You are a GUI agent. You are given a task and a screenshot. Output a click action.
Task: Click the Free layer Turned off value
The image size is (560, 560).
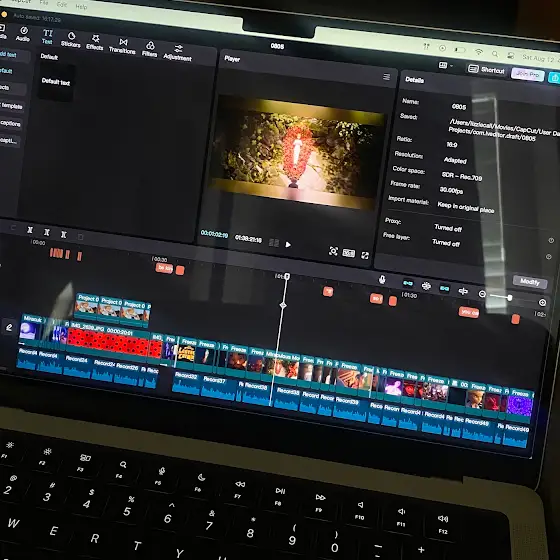pos(446,243)
